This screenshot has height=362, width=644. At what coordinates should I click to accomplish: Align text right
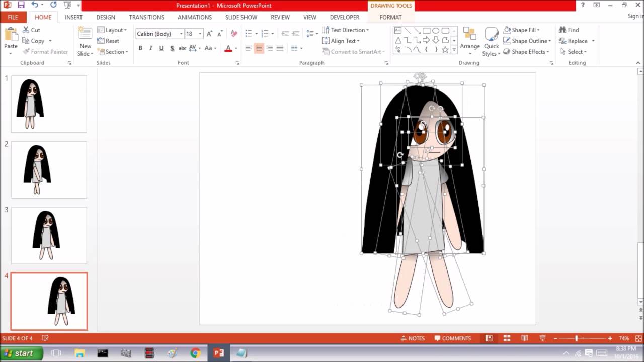[269, 48]
